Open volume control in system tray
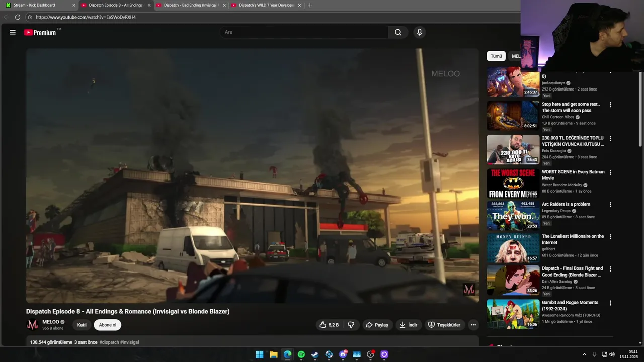The height and width of the screenshot is (362, 644). click(x=612, y=354)
